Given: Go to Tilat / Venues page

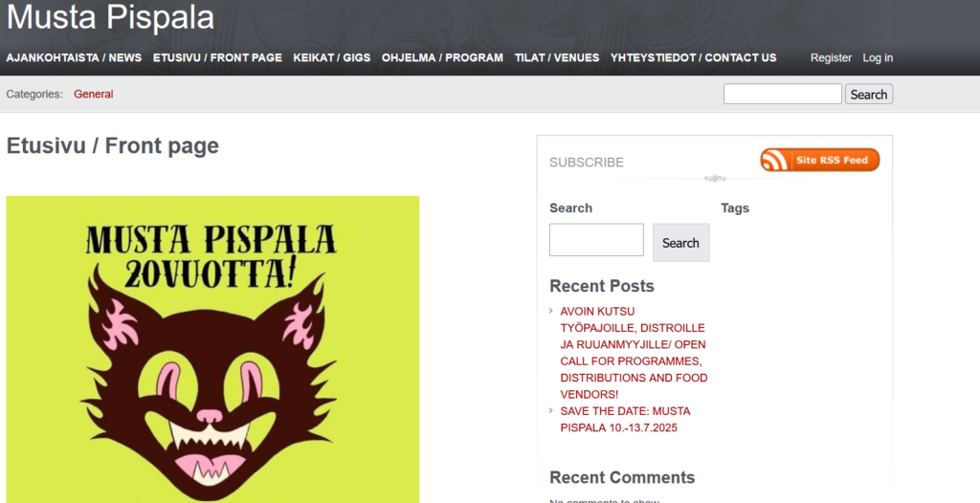Looking at the screenshot, I should tap(557, 57).
